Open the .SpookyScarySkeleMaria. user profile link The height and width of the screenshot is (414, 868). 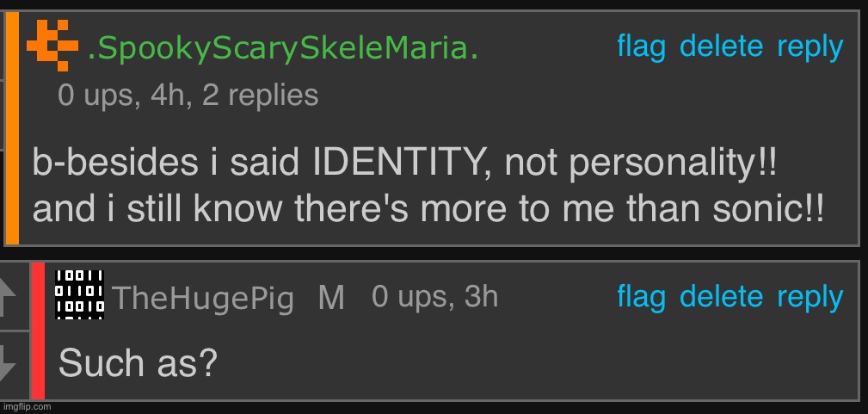283,50
